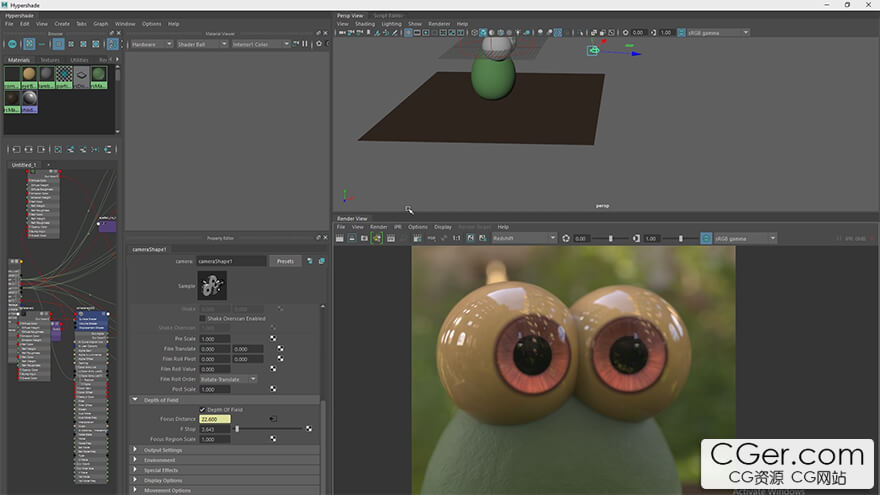Image resolution: width=880 pixels, height=495 pixels.
Task: Click the display real size 1:1 icon
Action: 457,238
